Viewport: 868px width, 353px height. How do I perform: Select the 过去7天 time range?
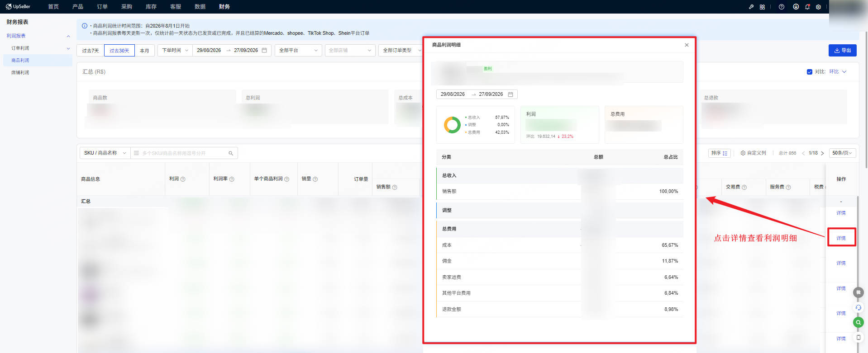point(91,51)
